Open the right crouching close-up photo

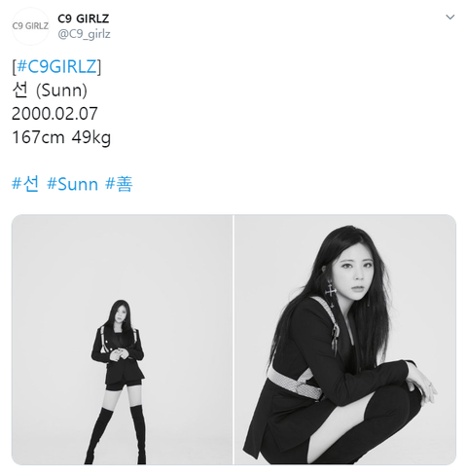345,340
